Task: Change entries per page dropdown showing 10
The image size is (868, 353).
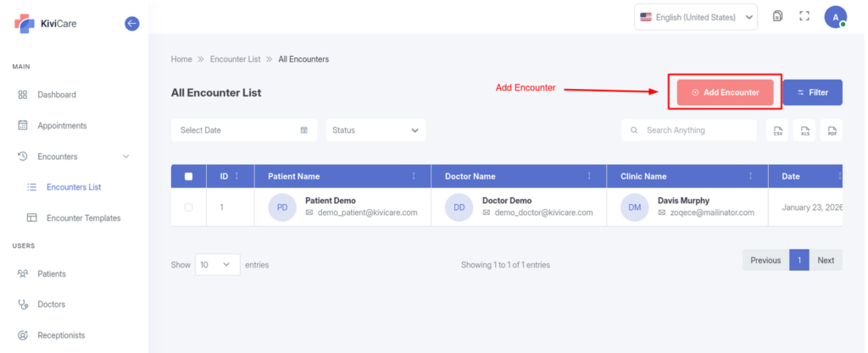Action: (x=218, y=264)
